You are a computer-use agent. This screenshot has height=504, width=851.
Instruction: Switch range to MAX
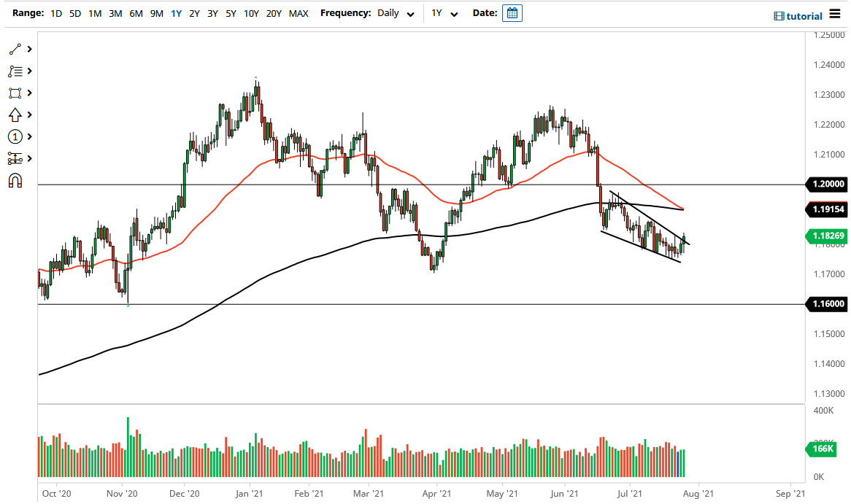click(x=299, y=13)
